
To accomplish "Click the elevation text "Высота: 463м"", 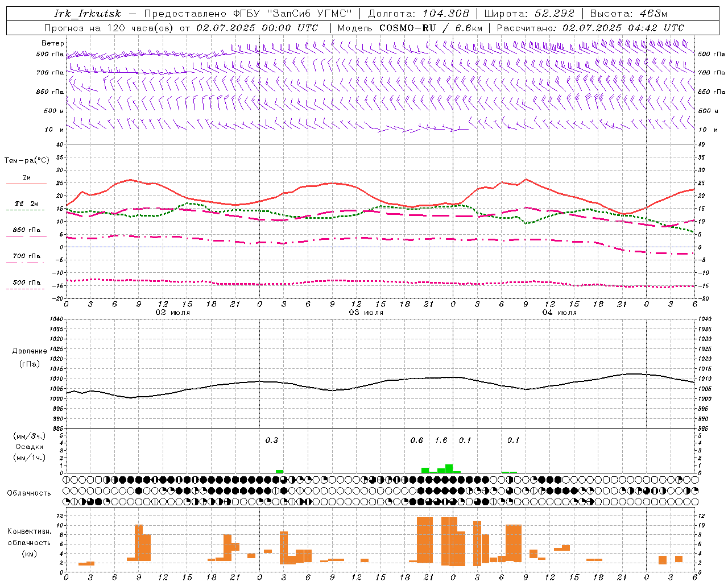I will (x=628, y=14).
